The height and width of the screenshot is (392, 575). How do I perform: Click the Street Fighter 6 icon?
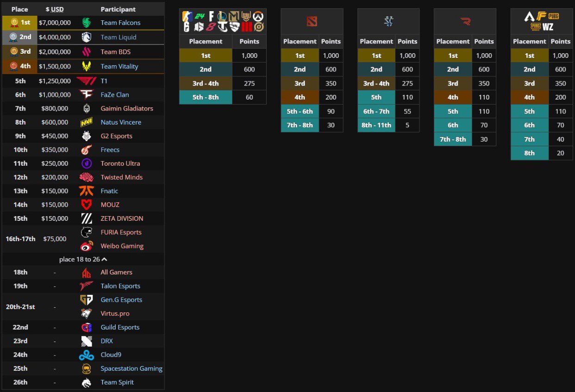199,27
